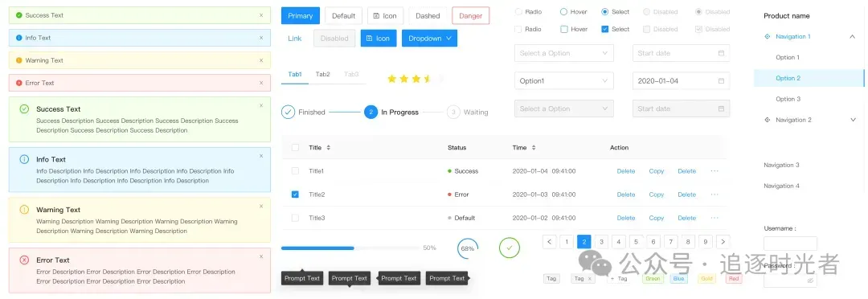
Task: Click the Danger button
Action: pyautogui.click(x=470, y=15)
